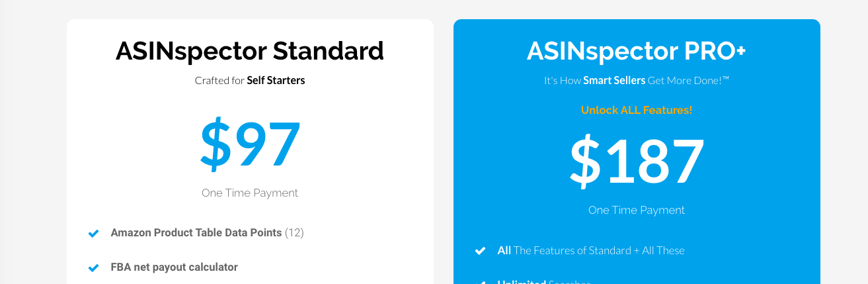Click the Smart Sellers Get More Done tagline
This screenshot has width=868, height=284.
pyautogui.click(x=637, y=81)
